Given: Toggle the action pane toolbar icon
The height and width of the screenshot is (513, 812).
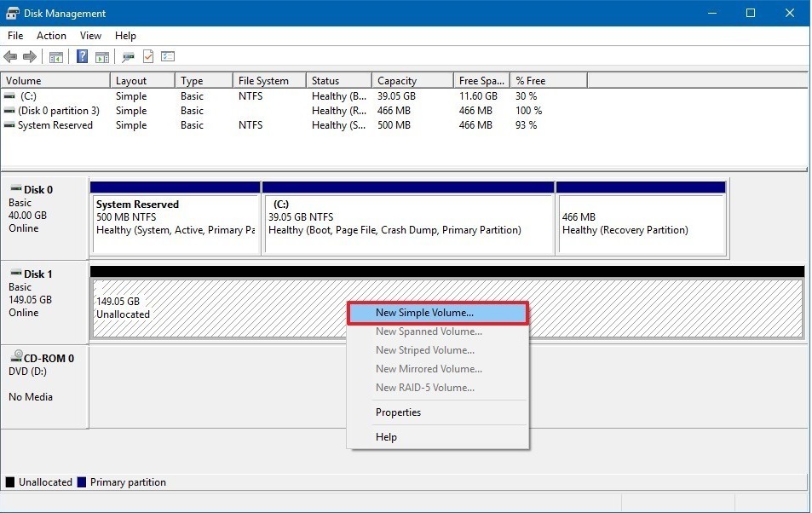Looking at the screenshot, I should pos(101,56).
